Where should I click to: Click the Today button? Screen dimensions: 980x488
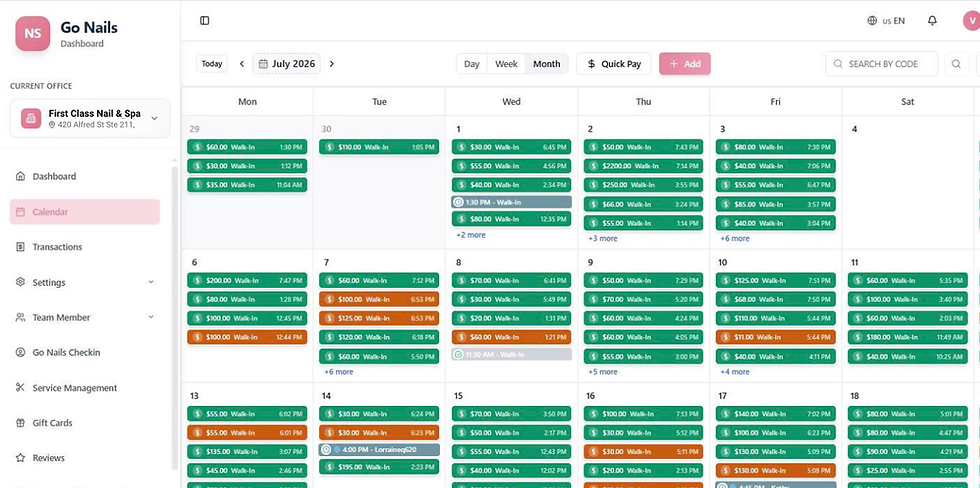pos(212,64)
